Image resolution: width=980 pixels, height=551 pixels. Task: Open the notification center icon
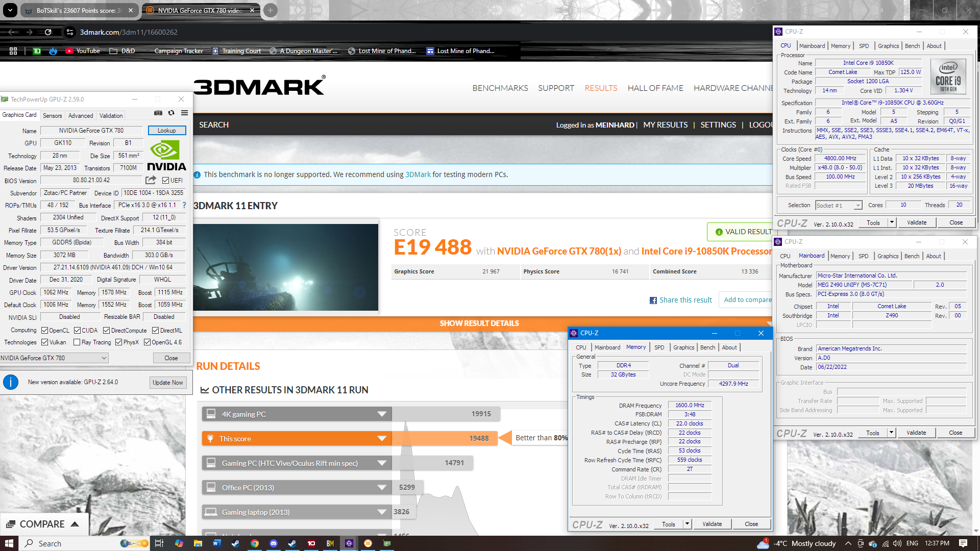point(963,543)
